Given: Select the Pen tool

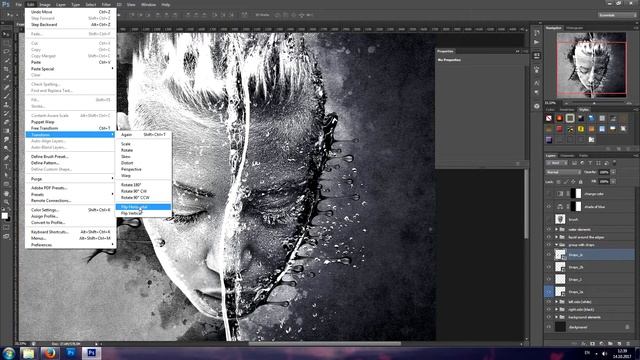Looking at the screenshot, I should click(6, 158).
